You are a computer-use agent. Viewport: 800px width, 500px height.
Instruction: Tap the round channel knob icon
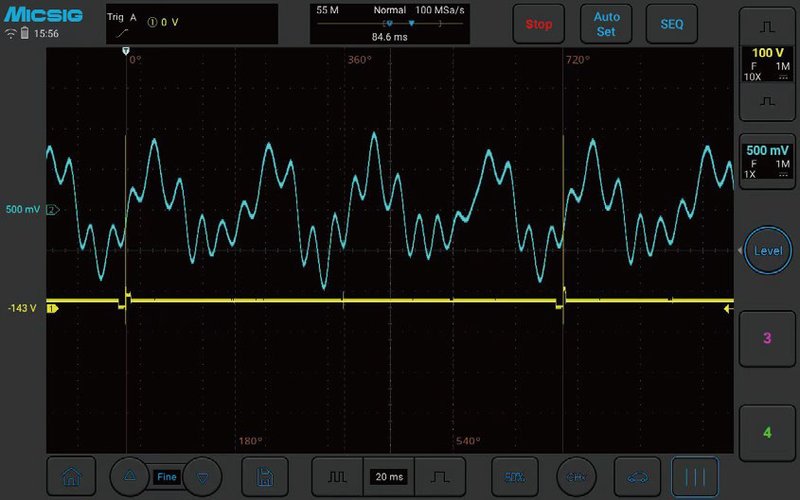[576, 477]
